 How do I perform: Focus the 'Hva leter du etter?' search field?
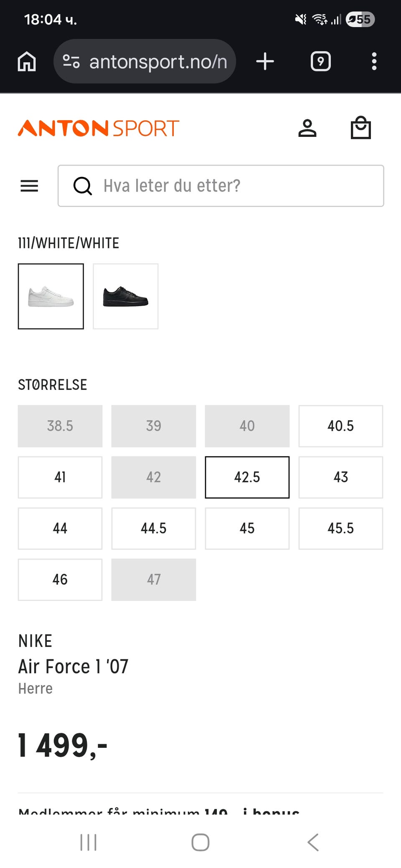pyautogui.click(x=234, y=186)
